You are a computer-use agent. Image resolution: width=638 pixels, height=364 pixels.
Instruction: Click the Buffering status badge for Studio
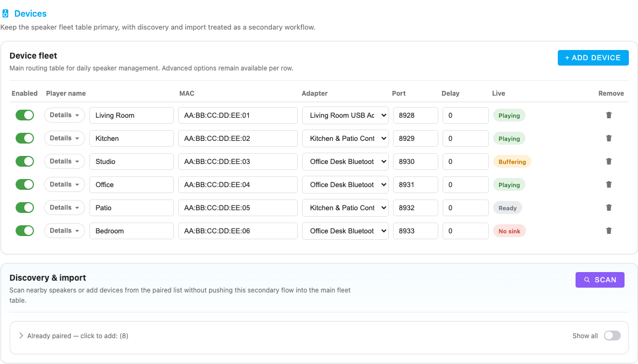[512, 161]
